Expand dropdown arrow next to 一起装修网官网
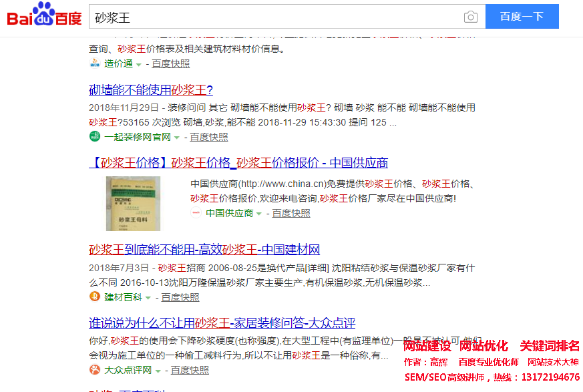Screen dimensions: 583x392 point(177,138)
